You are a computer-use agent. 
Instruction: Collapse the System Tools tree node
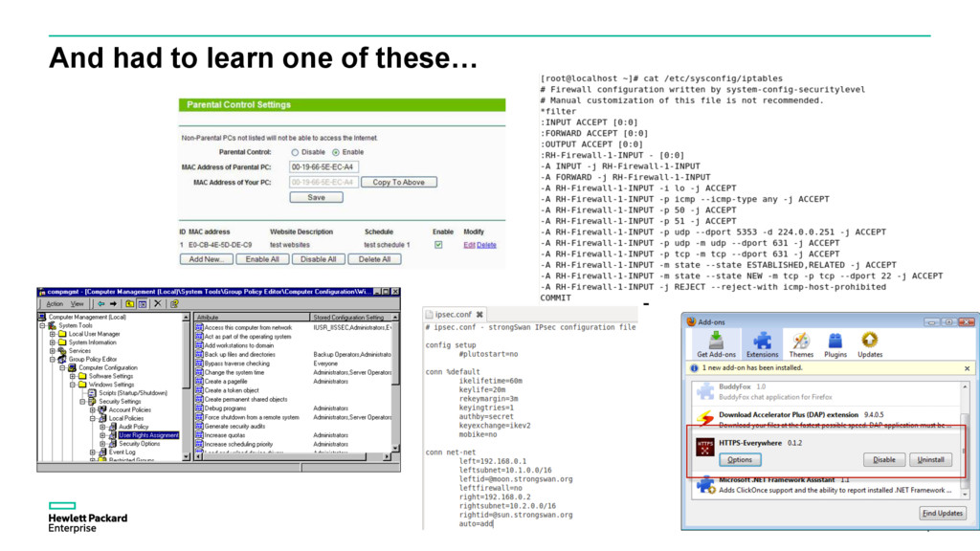[x=42, y=325]
